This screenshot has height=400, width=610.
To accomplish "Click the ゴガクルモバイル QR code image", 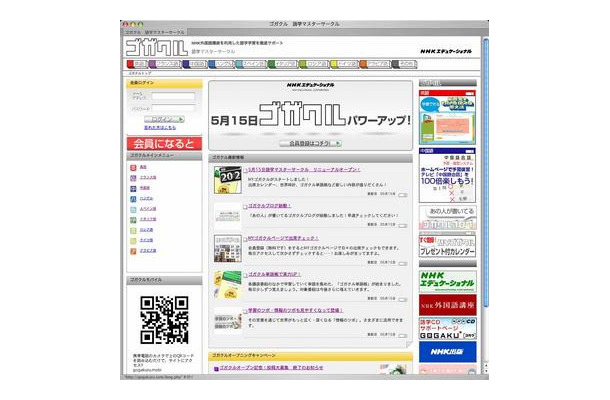I will coord(164,320).
